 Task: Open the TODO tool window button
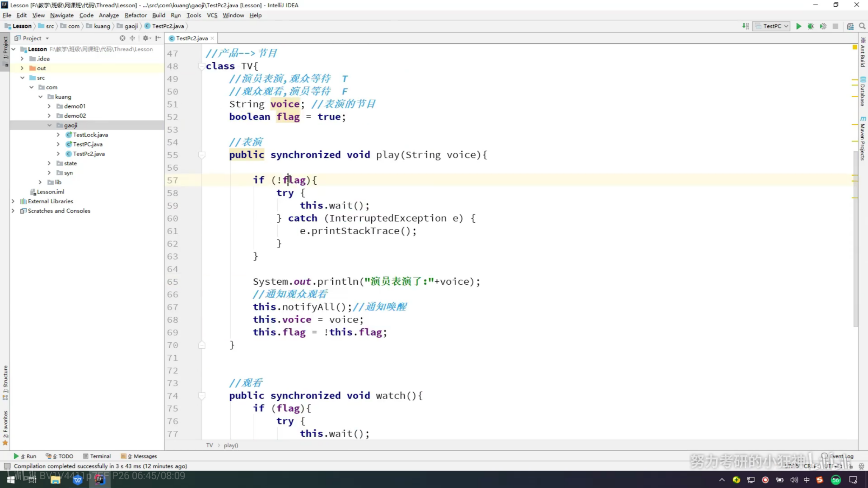pos(60,456)
